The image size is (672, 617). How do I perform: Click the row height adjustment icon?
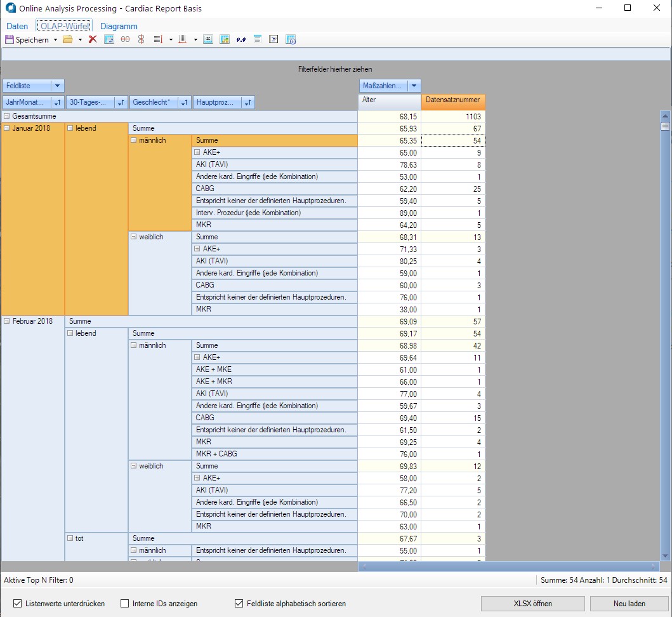tap(158, 39)
